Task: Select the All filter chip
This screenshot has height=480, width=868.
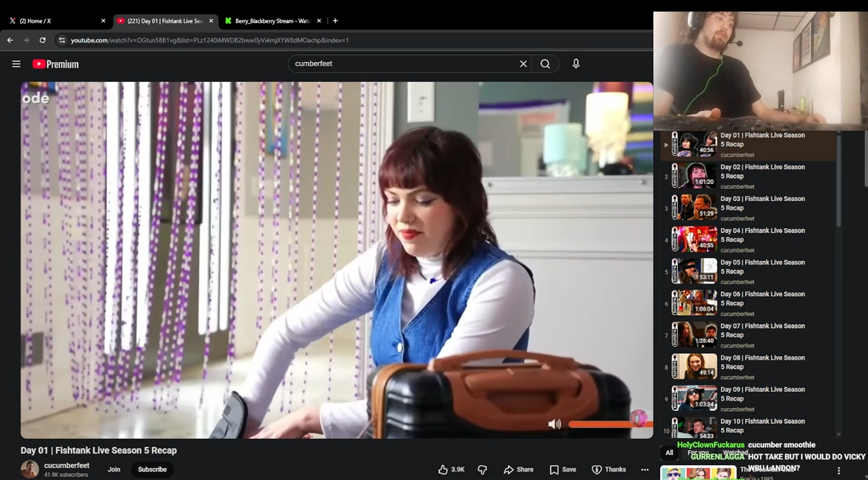Action: click(669, 453)
